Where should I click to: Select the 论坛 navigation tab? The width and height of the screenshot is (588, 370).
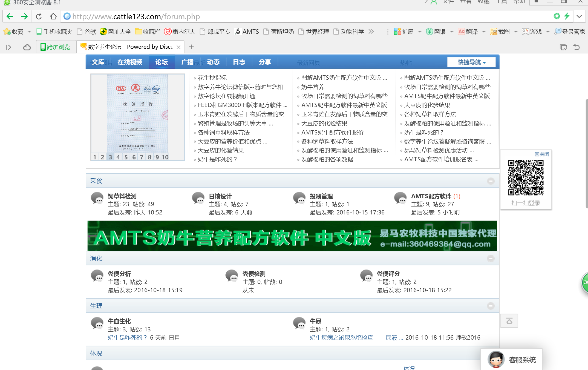(x=162, y=62)
